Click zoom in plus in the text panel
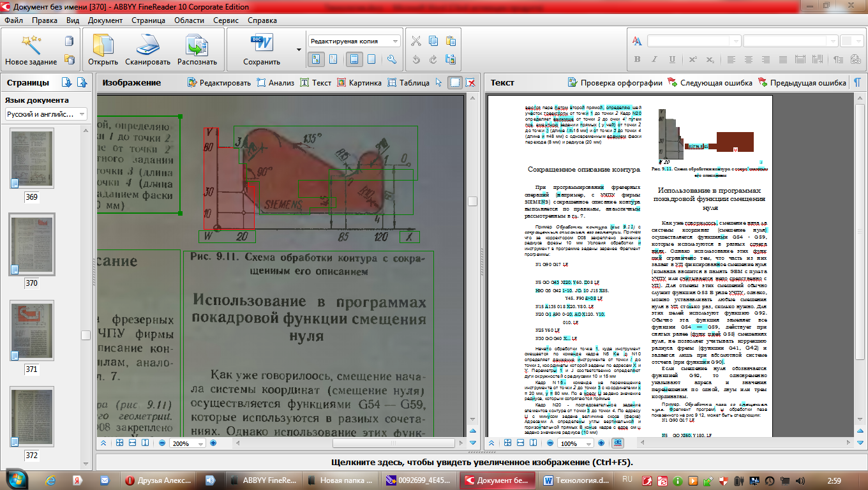Screen dimensions: 868x490 (602, 443)
